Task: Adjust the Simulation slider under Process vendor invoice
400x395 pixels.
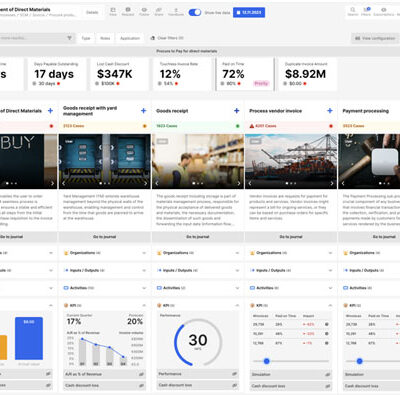Action: pyautogui.click(x=266, y=361)
